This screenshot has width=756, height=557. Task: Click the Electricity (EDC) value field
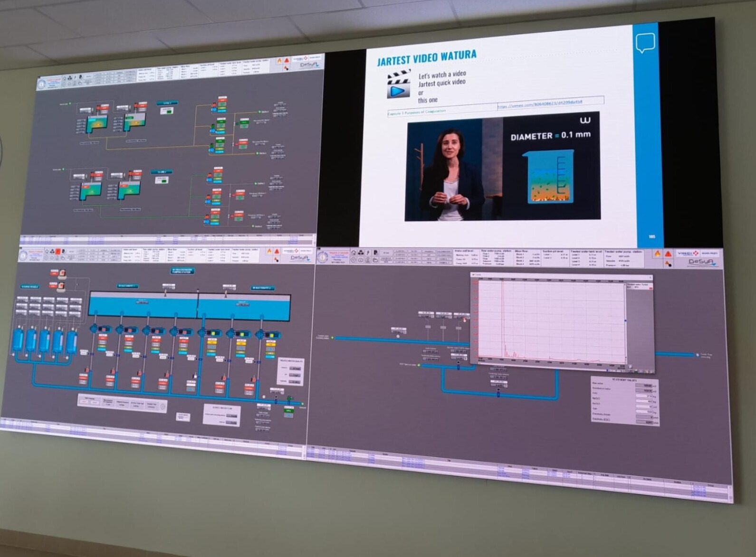click(x=645, y=422)
